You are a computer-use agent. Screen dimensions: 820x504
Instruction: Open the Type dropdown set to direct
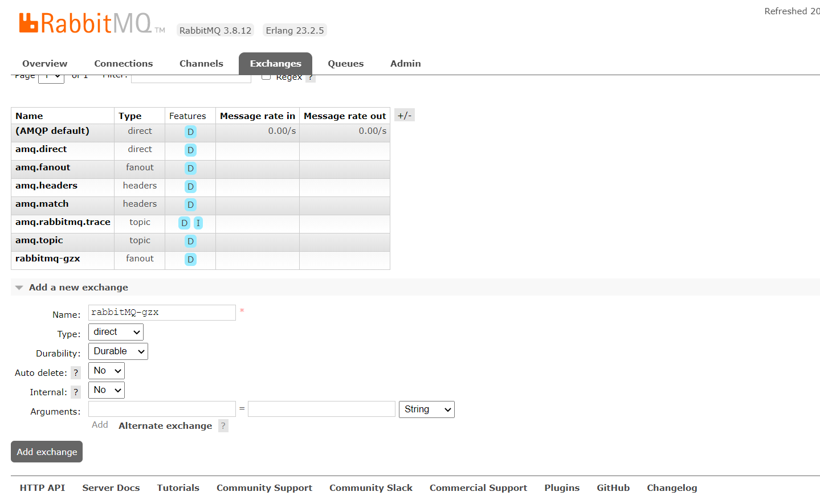116,332
